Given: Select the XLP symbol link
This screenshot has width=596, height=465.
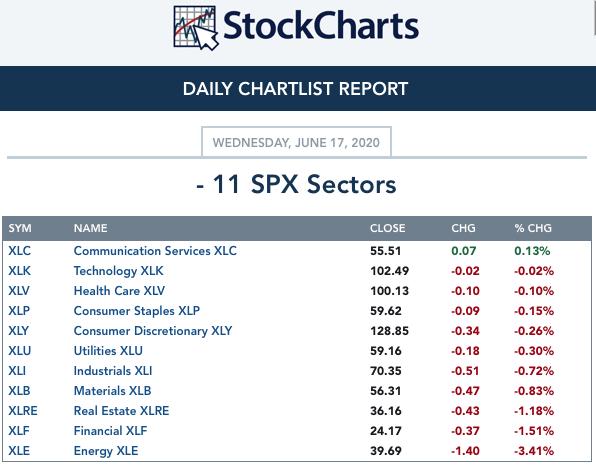Looking at the screenshot, I should point(19,311).
